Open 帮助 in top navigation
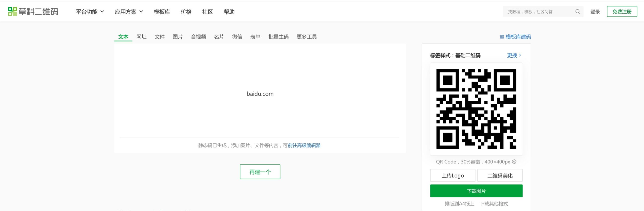 pos(229,12)
